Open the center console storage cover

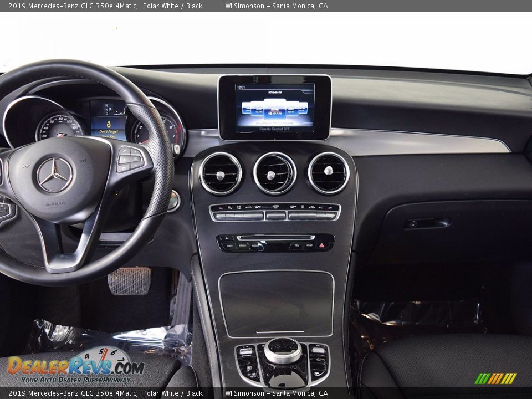(x=276, y=303)
